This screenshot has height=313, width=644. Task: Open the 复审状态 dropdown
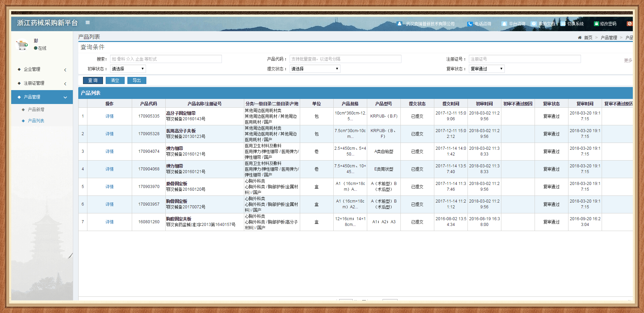(x=486, y=69)
